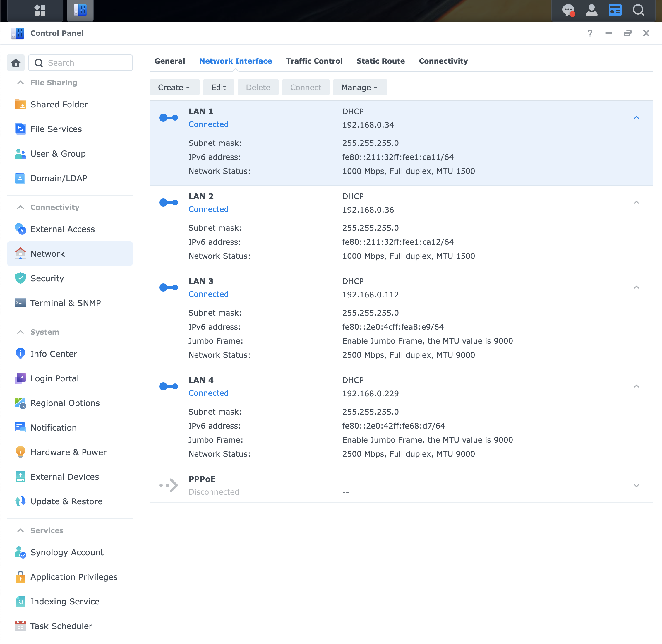
Task: Open Login Portal settings
Action: pyautogui.click(x=70, y=379)
